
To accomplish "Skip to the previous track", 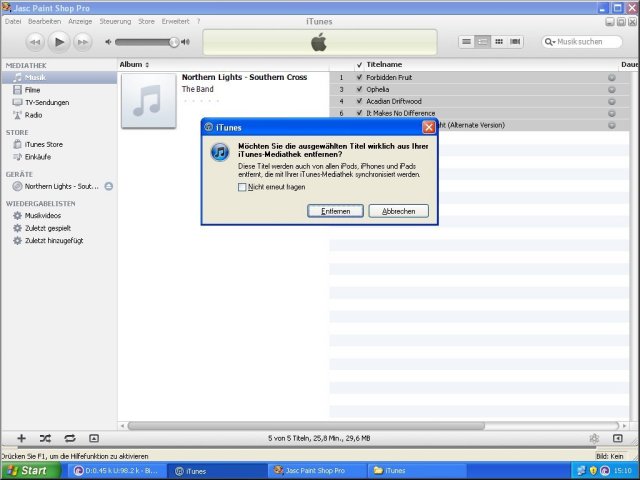I will click(x=35, y=41).
